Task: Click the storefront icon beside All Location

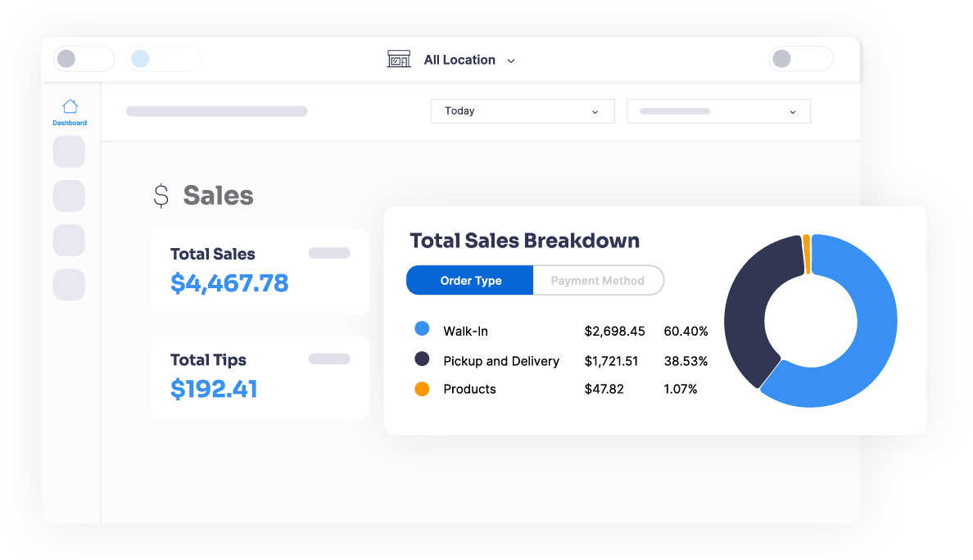Action: (x=399, y=60)
